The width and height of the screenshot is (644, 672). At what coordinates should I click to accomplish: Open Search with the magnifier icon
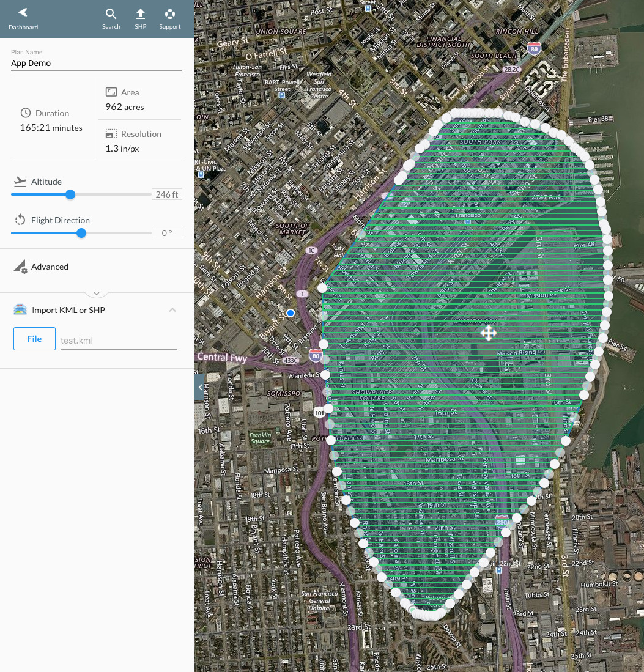tap(111, 13)
